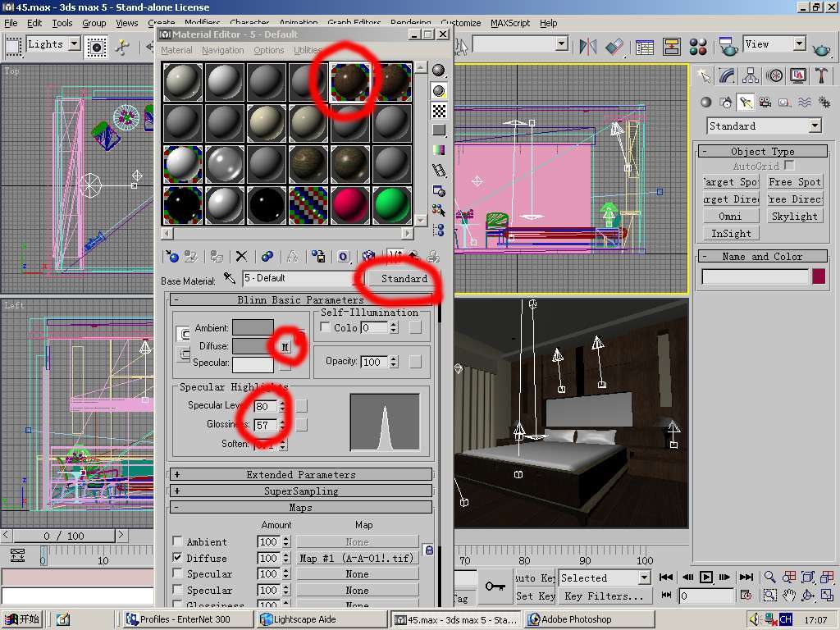The width and height of the screenshot is (840, 630).
Task: Open Material Editor from main toolbar spheres
Action: coord(698,47)
